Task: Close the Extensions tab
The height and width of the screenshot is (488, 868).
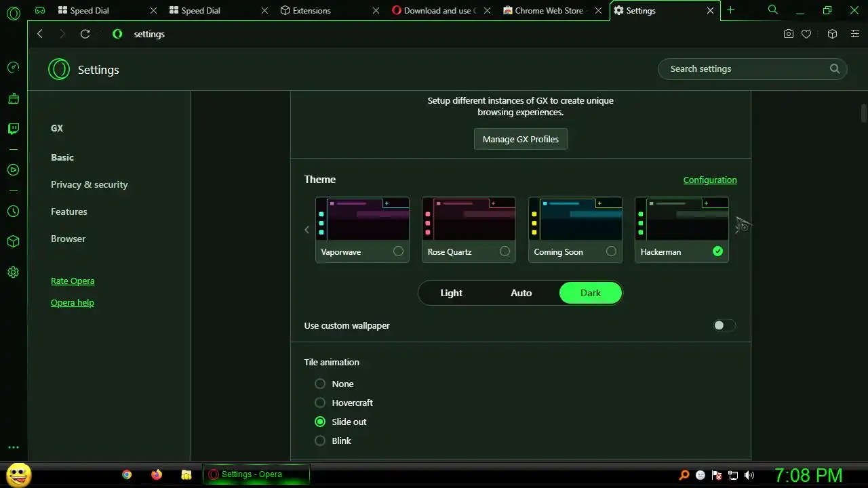Action: [376, 11]
